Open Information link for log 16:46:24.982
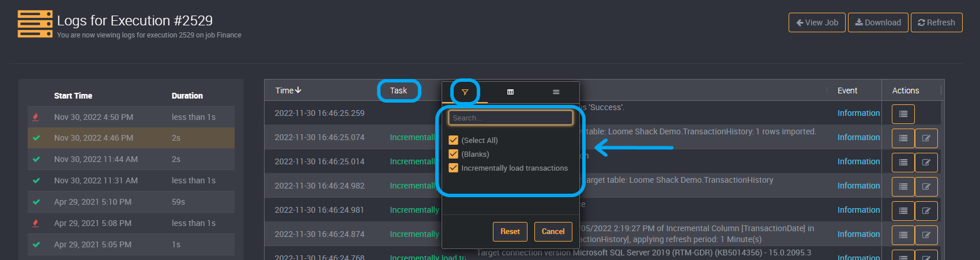Viewport: 980px width, 260px height. [x=858, y=186]
